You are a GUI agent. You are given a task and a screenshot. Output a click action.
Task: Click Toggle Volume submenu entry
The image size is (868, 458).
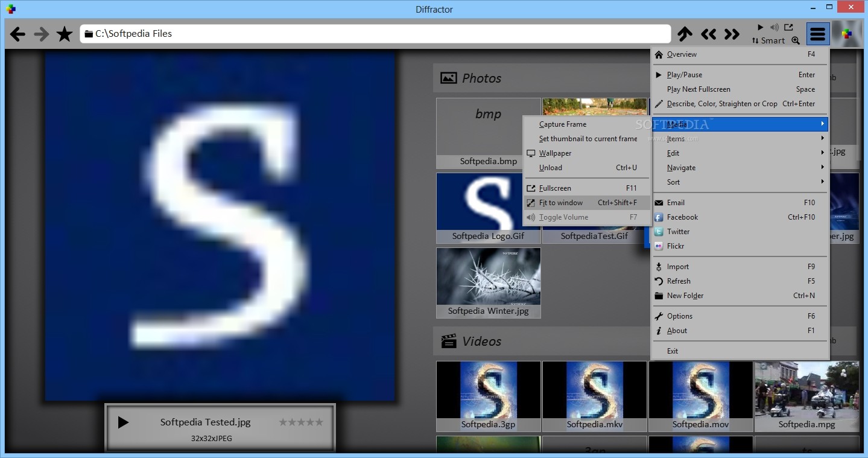tap(587, 217)
